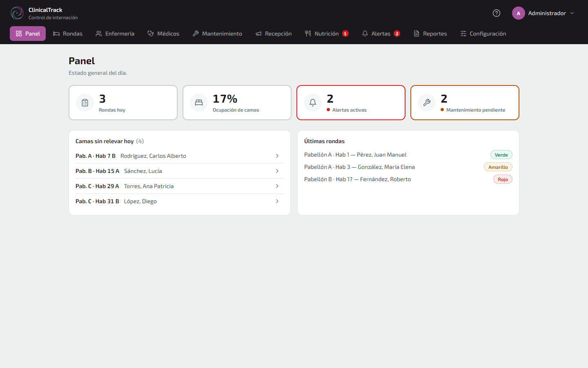The height and width of the screenshot is (368, 588).
Task: Open the help question-mark icon
Action: tap(497, 13)
